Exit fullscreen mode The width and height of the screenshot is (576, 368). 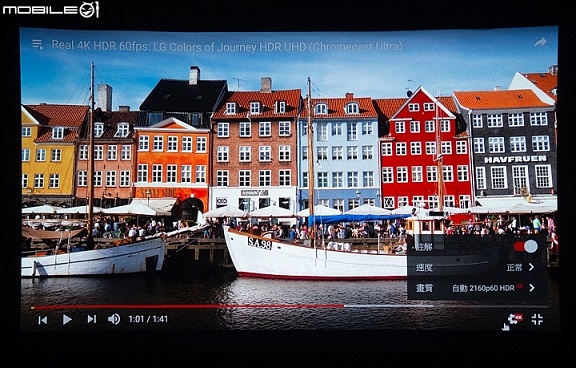pos(537,319)
